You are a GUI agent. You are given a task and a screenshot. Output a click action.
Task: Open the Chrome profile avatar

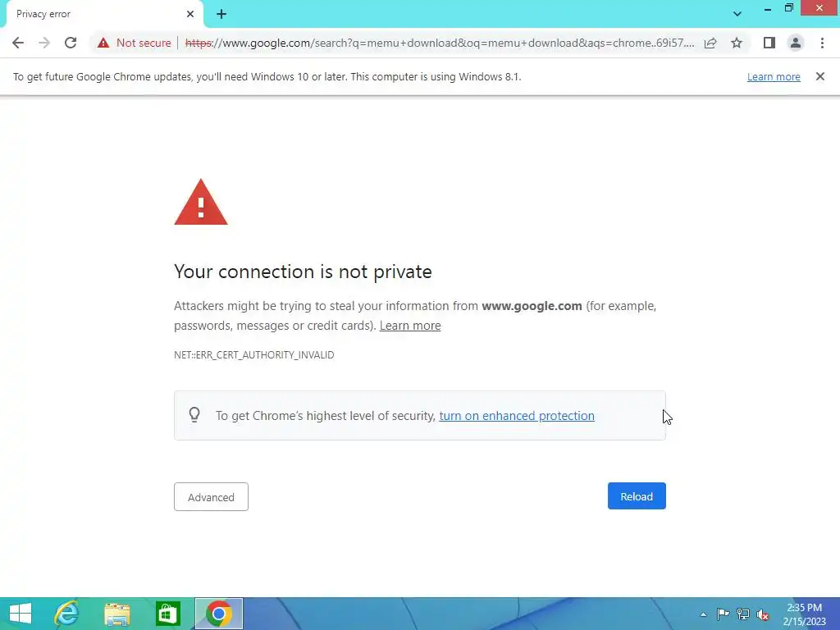(796, 43)
